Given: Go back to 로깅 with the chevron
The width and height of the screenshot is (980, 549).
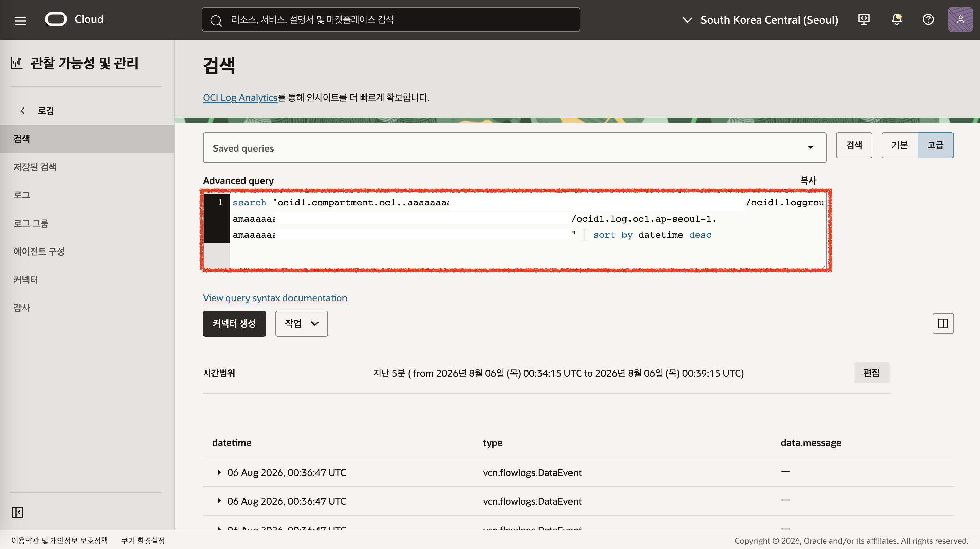Looking at the screenshot, I should coord(22,111).
